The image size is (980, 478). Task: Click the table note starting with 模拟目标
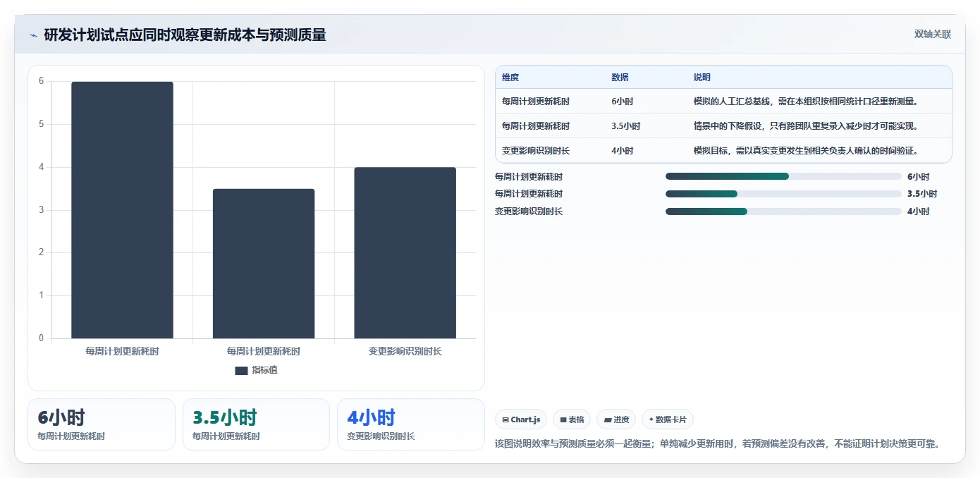[806, 151]
